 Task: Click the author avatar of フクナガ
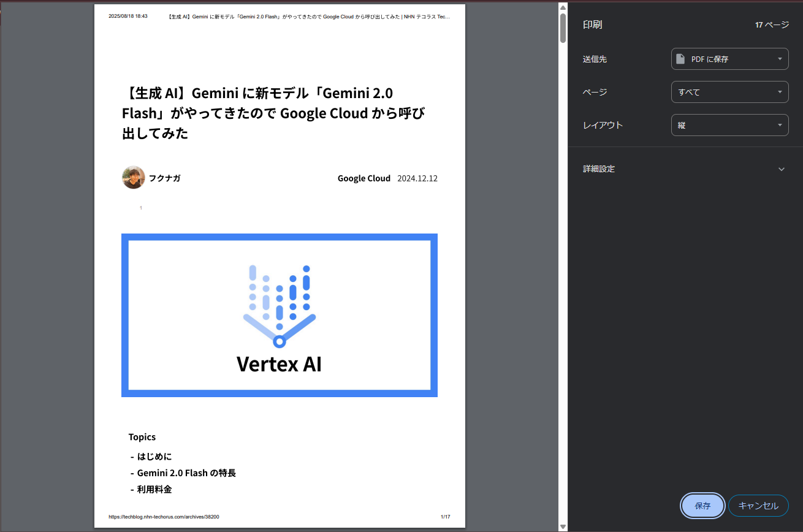[x=134, y=178]
